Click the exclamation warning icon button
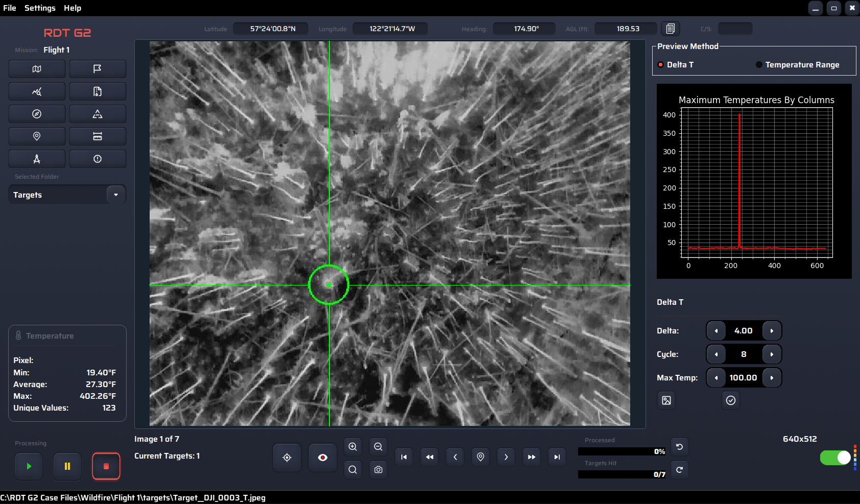Viewport: 860px width, 504px height. click(98, 159)
